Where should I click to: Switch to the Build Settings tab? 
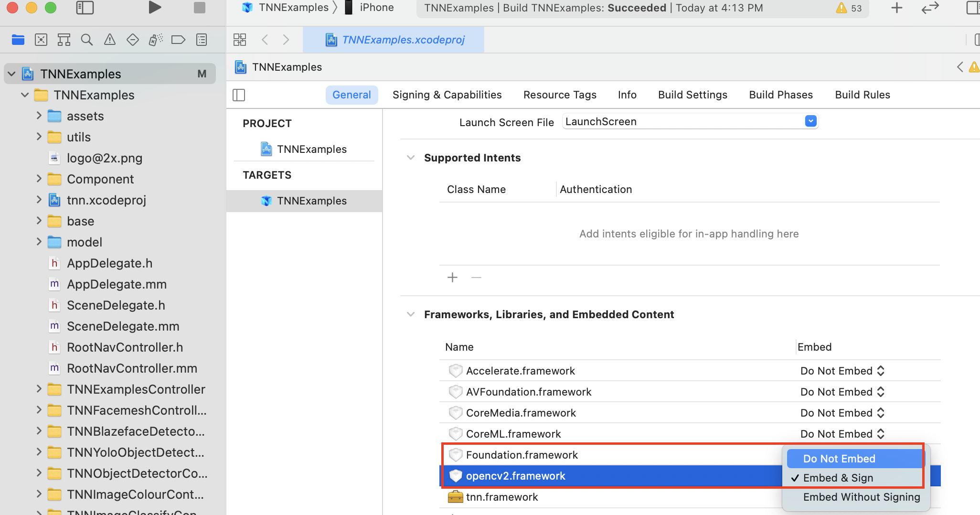(692, 95)
